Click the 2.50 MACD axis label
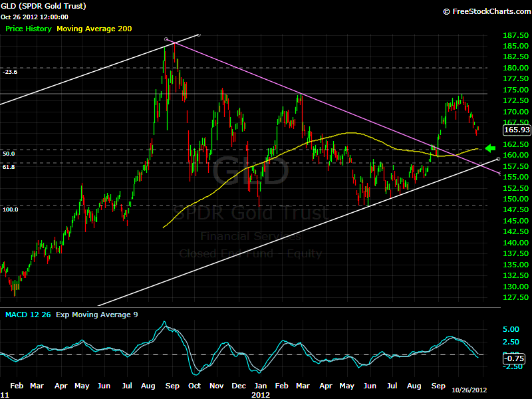 (x=511, y=342)
